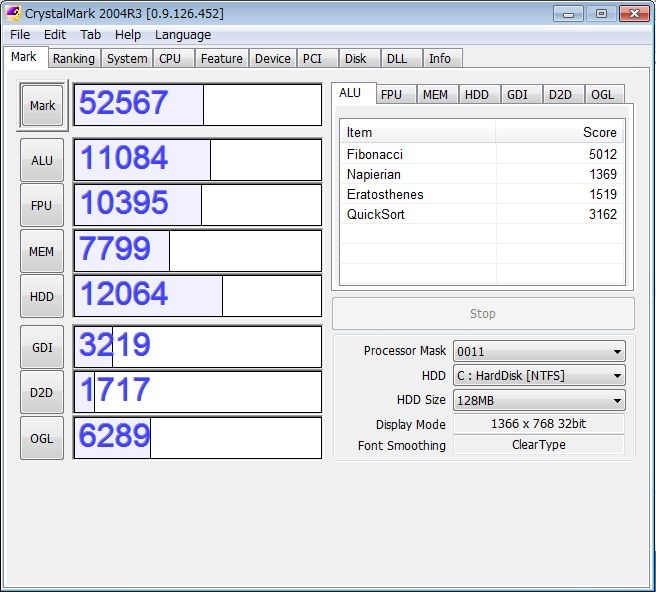Run the ALU benchmark button
The height and width of the screenshot is (592, 656).
coord(42,160)
